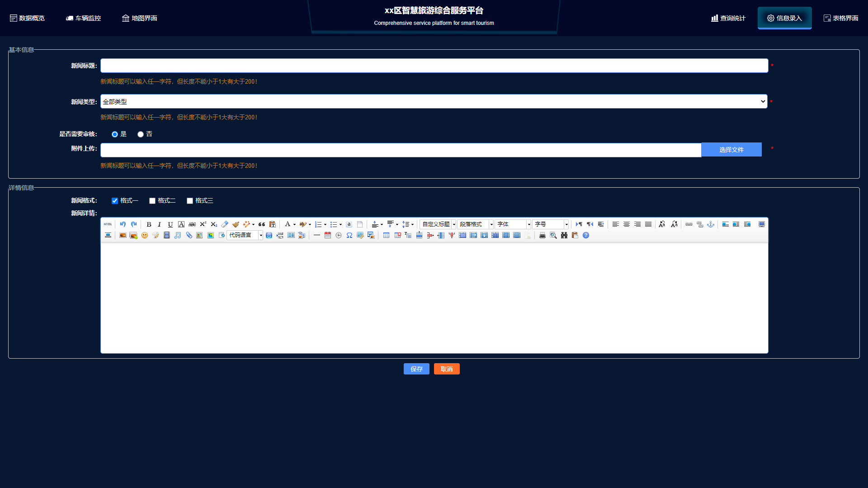Click the 保存 save button
Image resolution: width=868 pixels, height=488 pixels.
coord(416,369)
